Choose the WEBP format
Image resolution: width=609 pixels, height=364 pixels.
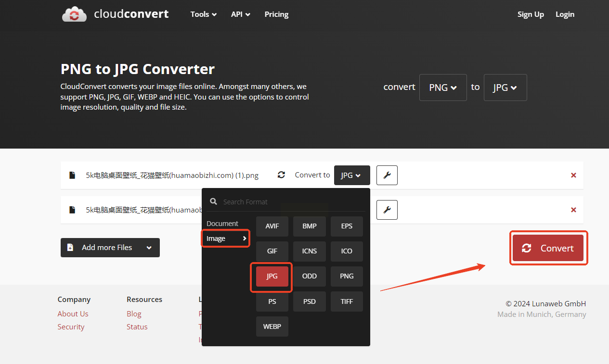click(x=272, y=326)
